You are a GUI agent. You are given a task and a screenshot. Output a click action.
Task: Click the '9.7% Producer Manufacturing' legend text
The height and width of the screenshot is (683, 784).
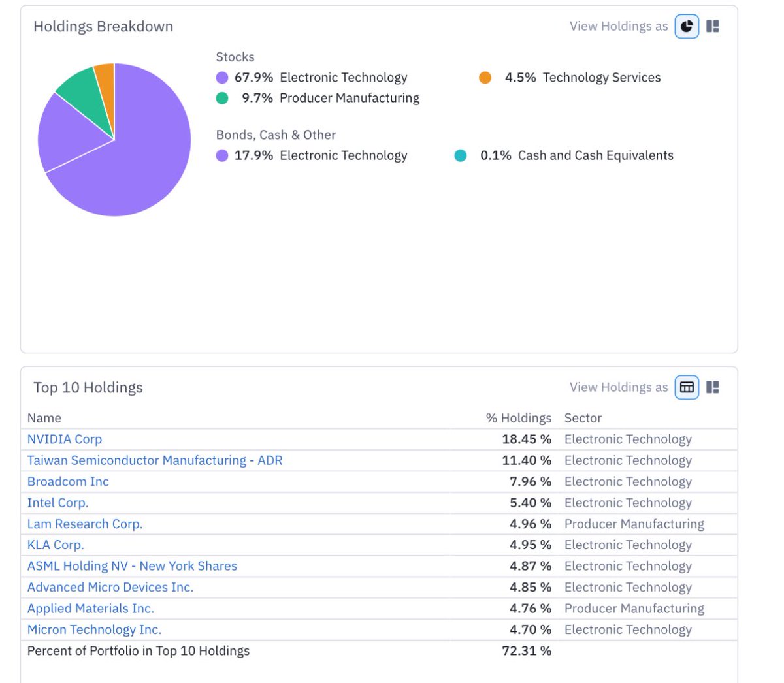click(x=331, y=98)
